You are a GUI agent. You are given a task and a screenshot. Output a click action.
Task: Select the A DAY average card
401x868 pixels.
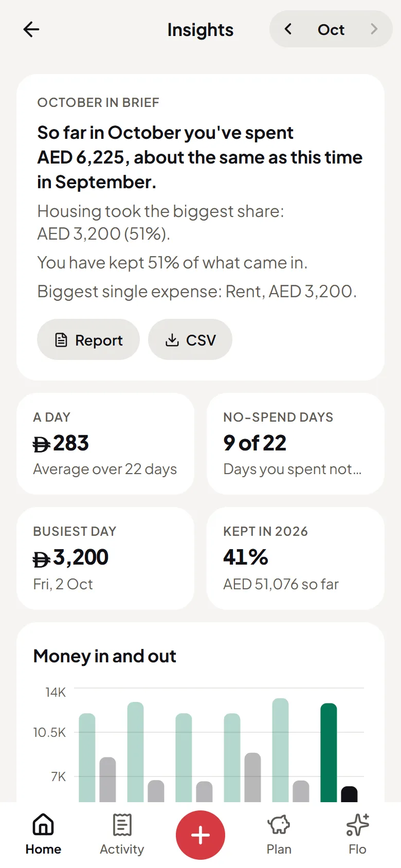pyautogui.click(x=105, y=444)
